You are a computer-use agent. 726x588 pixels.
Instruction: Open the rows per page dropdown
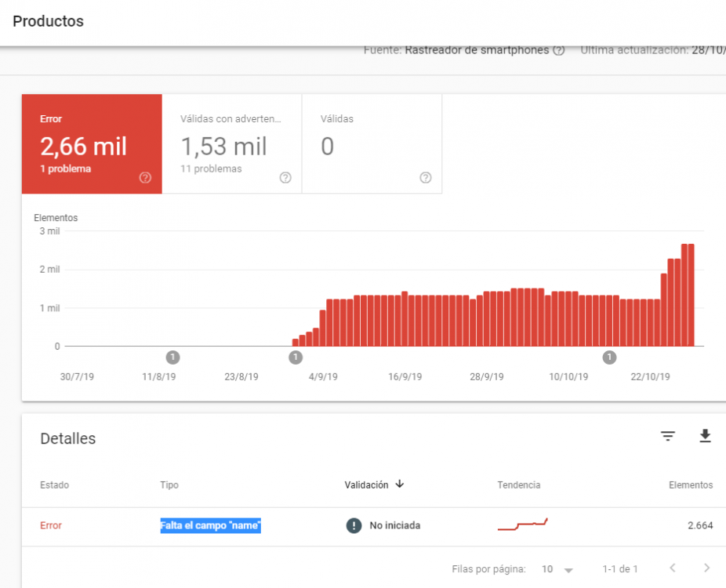point(557,569)
